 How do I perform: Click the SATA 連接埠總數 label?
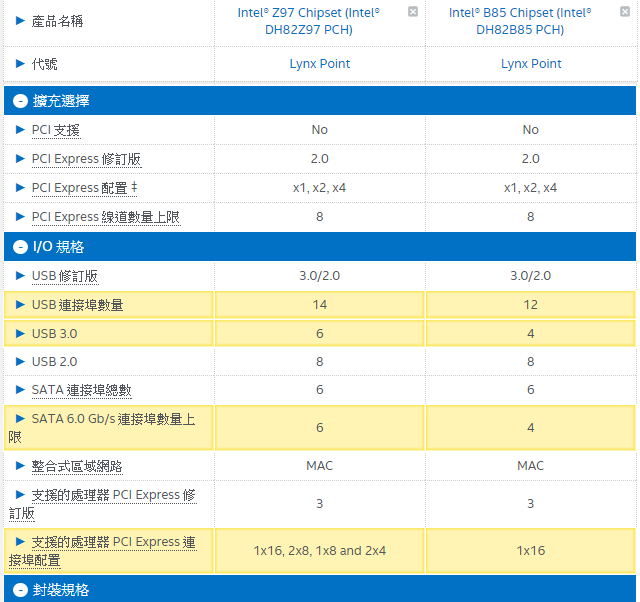click(x=82, y=390)
